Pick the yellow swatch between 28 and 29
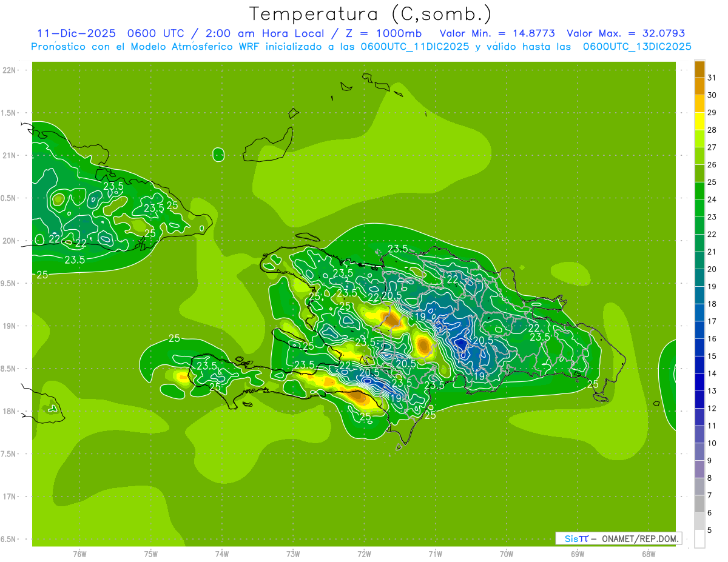This screenshot has width=728, height=562. tap(699, 121)
